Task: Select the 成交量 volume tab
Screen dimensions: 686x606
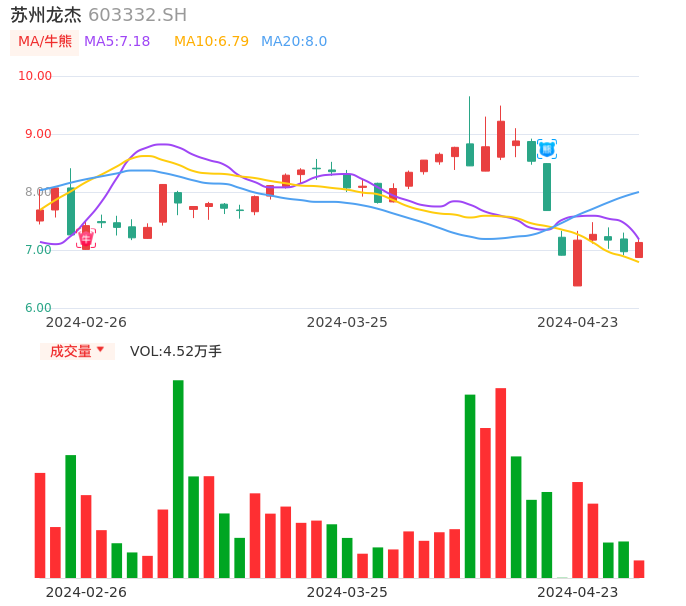Action: point(70,351)
